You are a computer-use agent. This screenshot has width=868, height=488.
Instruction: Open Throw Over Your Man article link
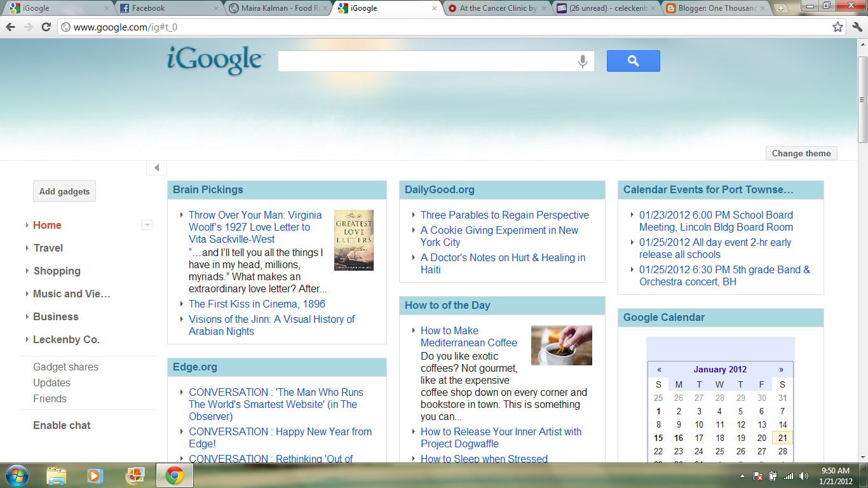255,227
